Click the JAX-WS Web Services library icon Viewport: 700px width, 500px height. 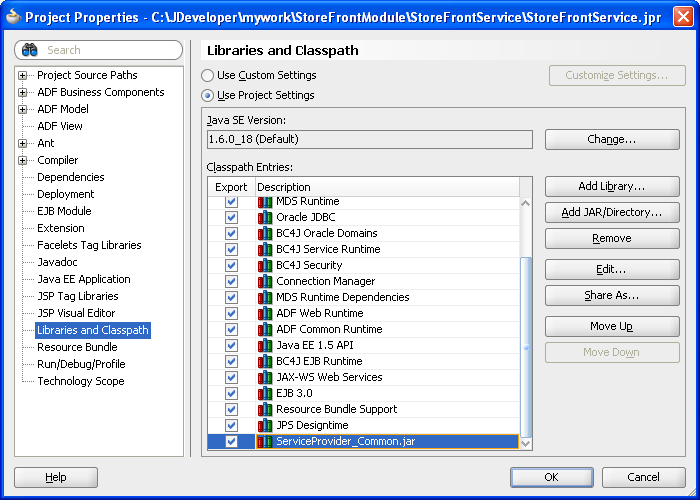tap(265, 377)
